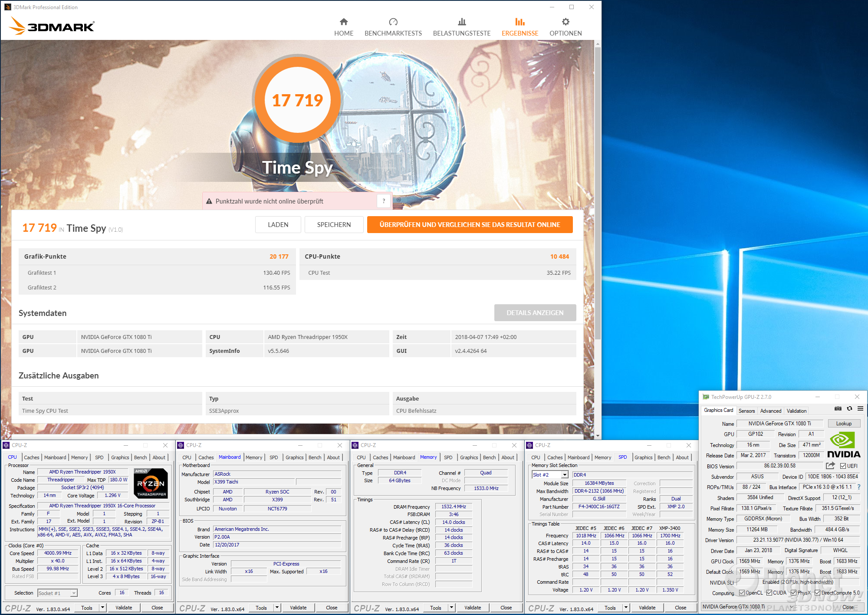
Task: Click the 20 177 Grafik-Punkte value
Action: pyautogui.click(x=279, y=257)
